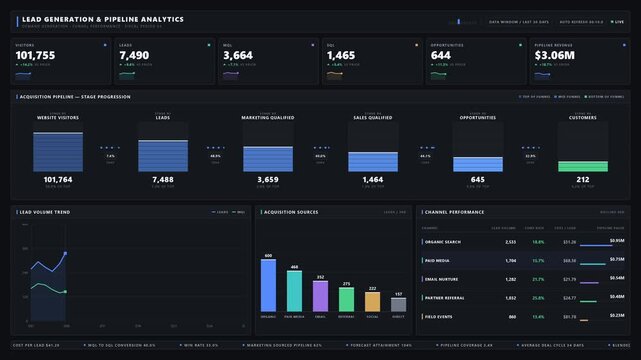Click the Opportunities stage funnel bar
The width and height of the screenshot is (641, 360).
pyautogui.click(x=478, y=164)
